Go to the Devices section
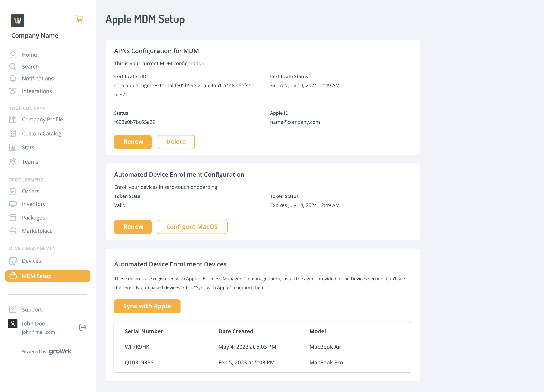This screenshot has height=392, width=544. point(31,261)
